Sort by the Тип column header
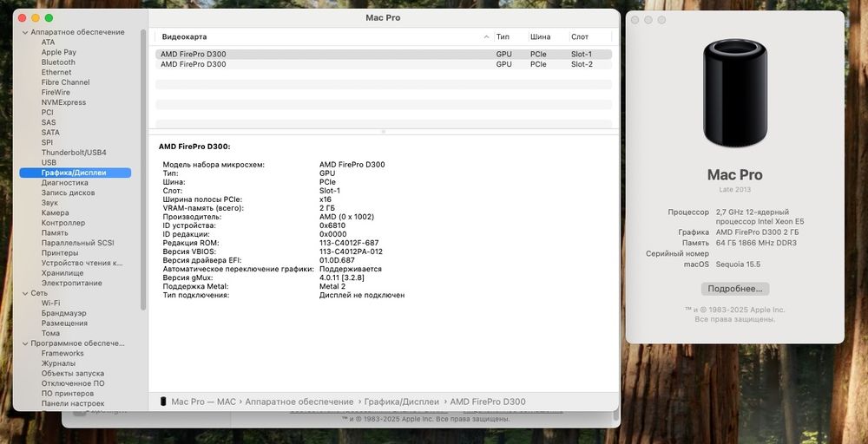Screen dimensions: 868x444 503,37
